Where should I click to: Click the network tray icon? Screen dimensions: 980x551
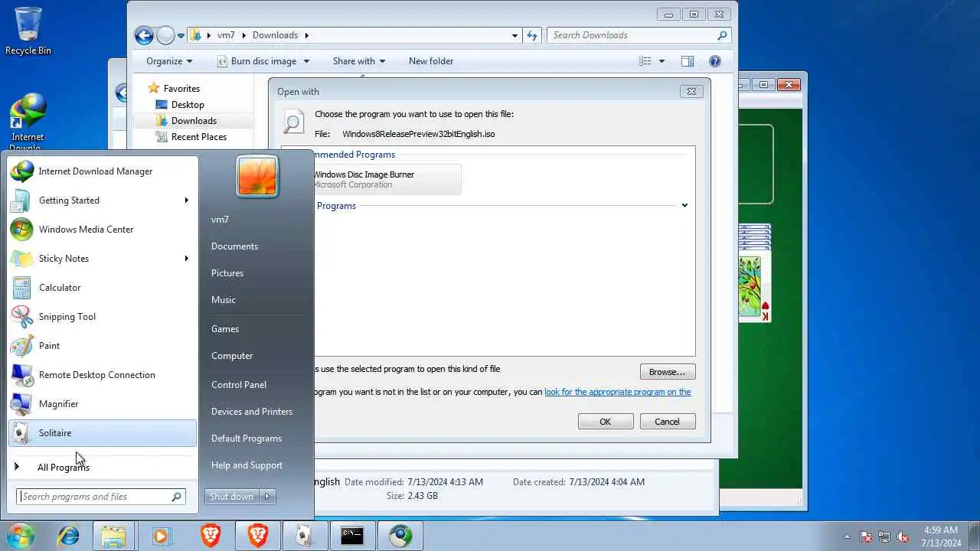pos(884,536)
